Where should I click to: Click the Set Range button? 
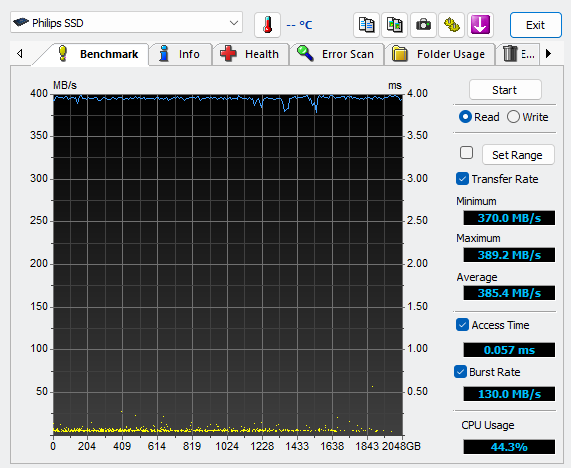coord(518,155)
